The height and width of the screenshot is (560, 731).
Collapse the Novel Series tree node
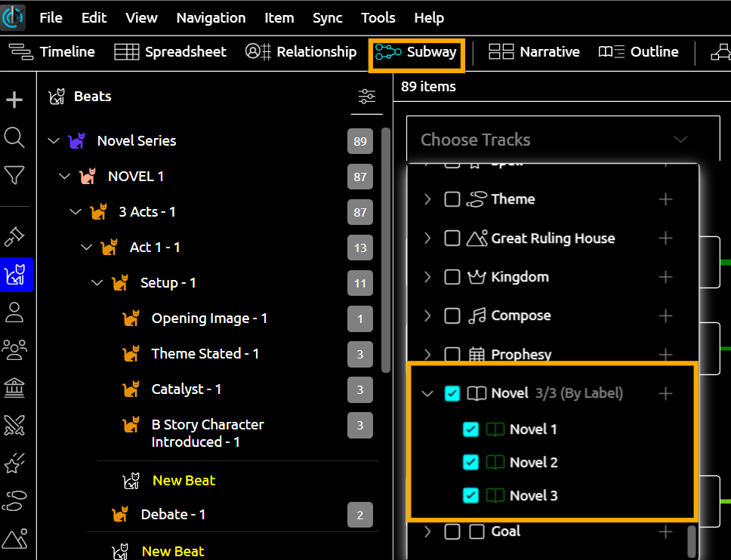[x=54, y=140]
